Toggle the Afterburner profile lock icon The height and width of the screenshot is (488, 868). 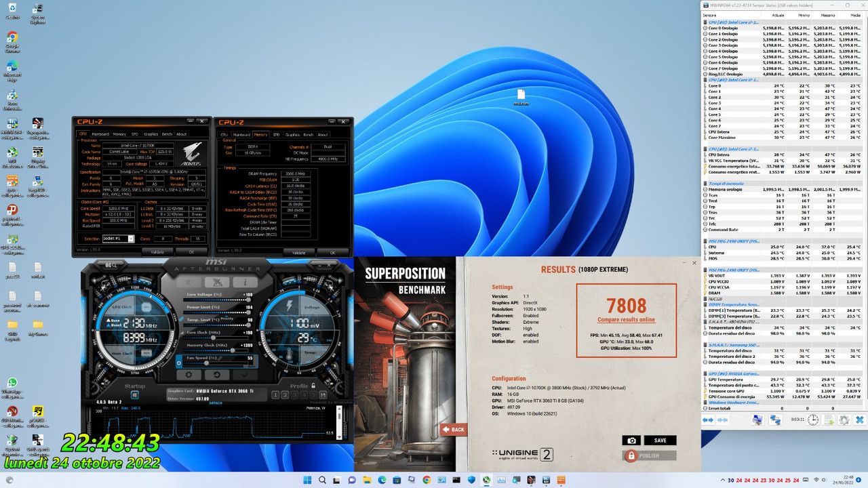313,386
